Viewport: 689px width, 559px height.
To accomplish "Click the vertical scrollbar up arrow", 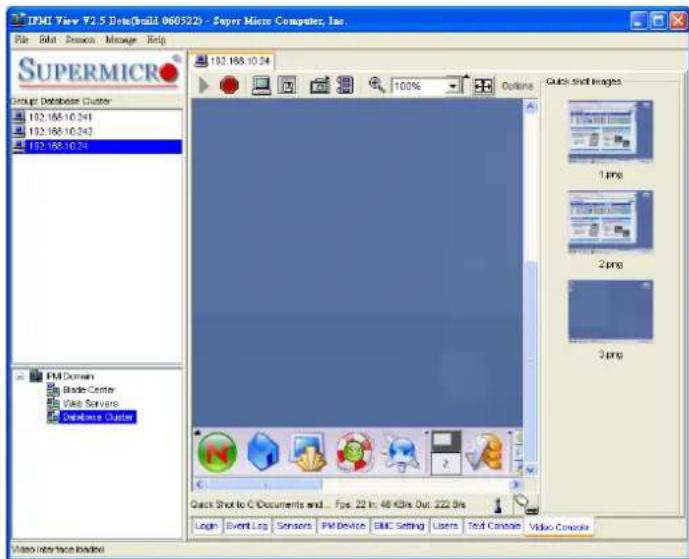I will pos(530,106).
